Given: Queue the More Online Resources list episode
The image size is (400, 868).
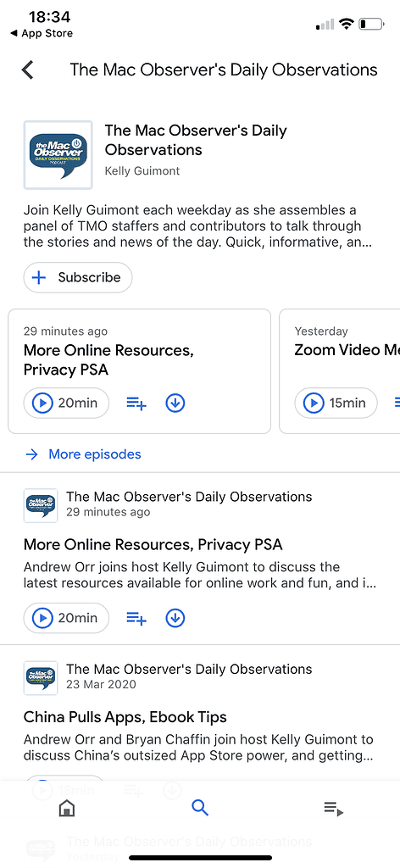Looking at the screenshot, I should (136, 618).
